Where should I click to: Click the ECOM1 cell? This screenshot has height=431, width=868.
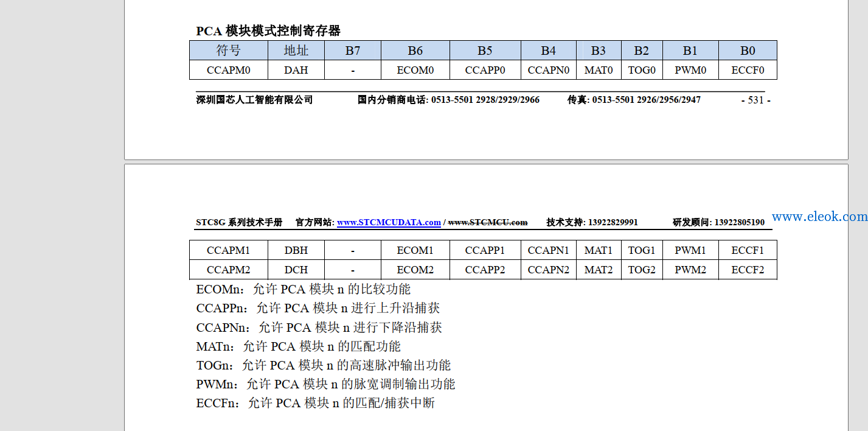(415, 250)
